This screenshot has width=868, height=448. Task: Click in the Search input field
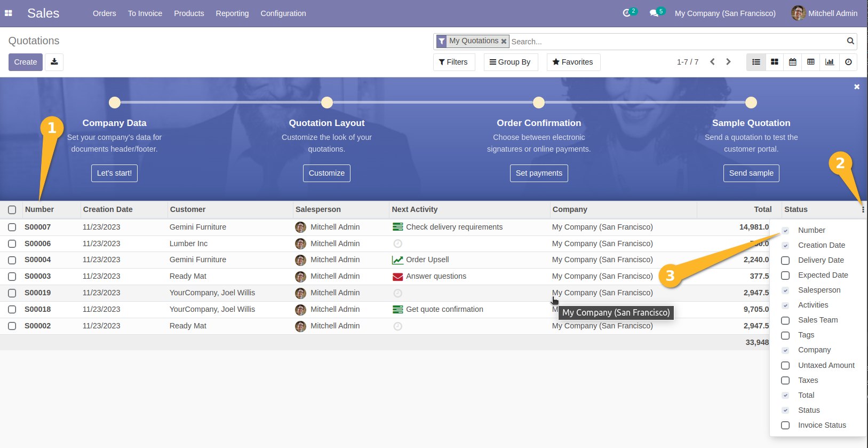pos(675,42)
